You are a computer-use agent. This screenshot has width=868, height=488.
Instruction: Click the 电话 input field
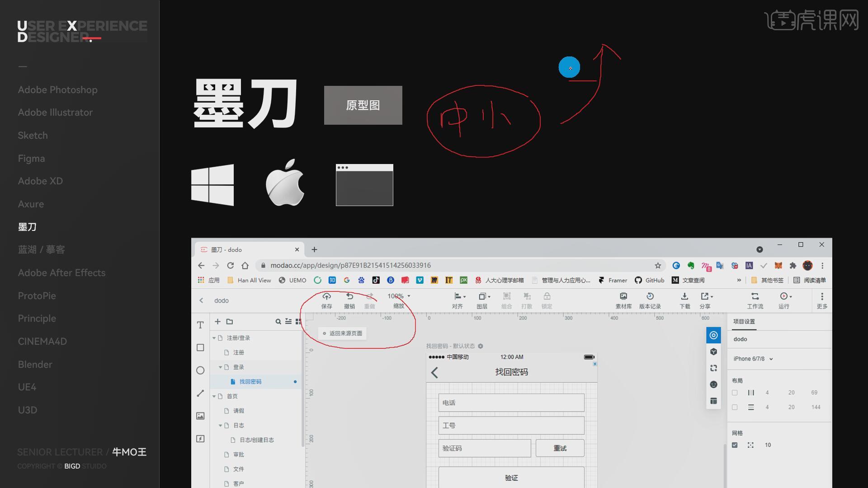[x=511, y=403]
